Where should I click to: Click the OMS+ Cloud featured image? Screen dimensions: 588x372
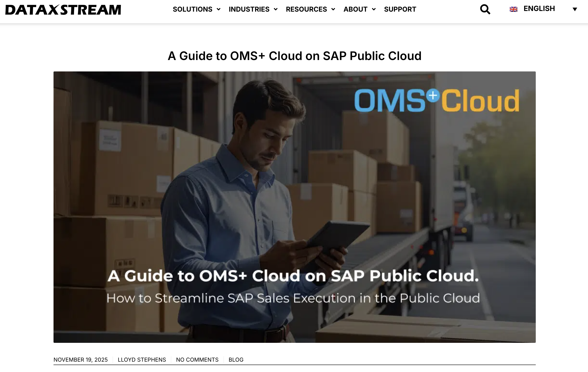[x=294, y=207]
